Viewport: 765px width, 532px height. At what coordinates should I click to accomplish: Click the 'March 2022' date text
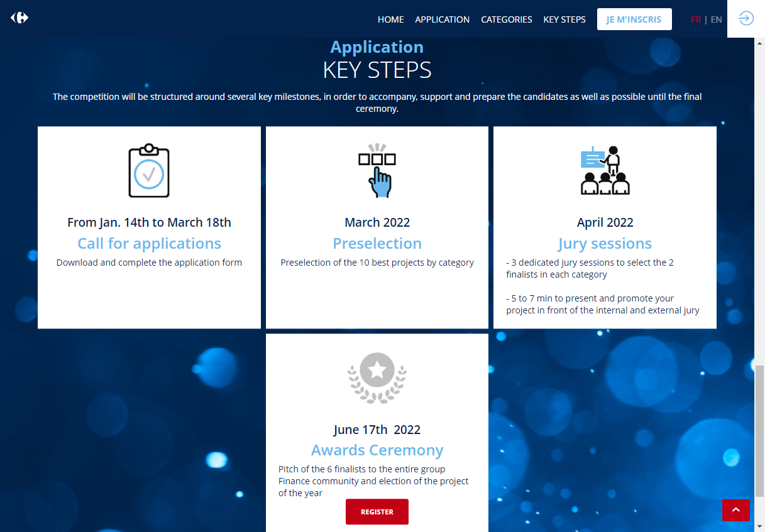coord(377,222)
